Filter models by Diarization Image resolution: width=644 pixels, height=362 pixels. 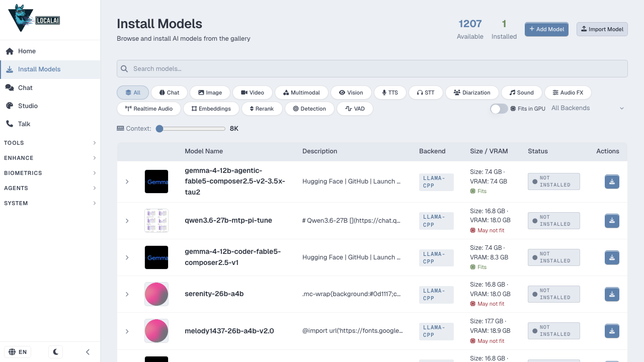[472, 93]
